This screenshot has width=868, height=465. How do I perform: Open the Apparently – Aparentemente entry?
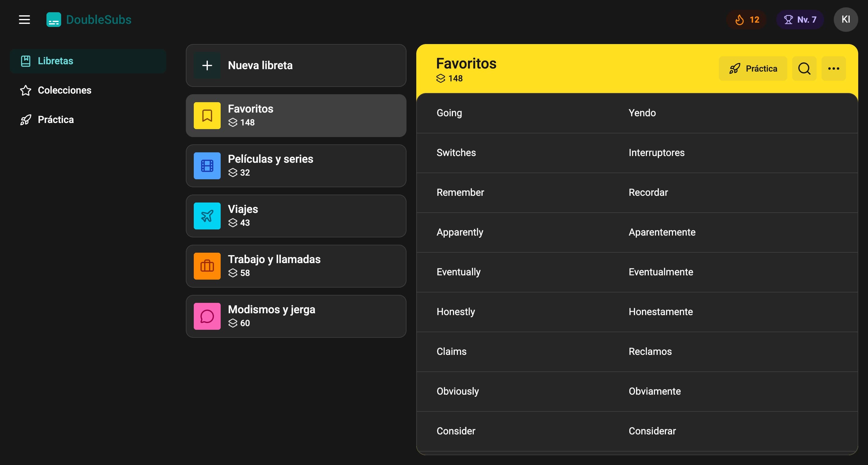tap(637, 232)
